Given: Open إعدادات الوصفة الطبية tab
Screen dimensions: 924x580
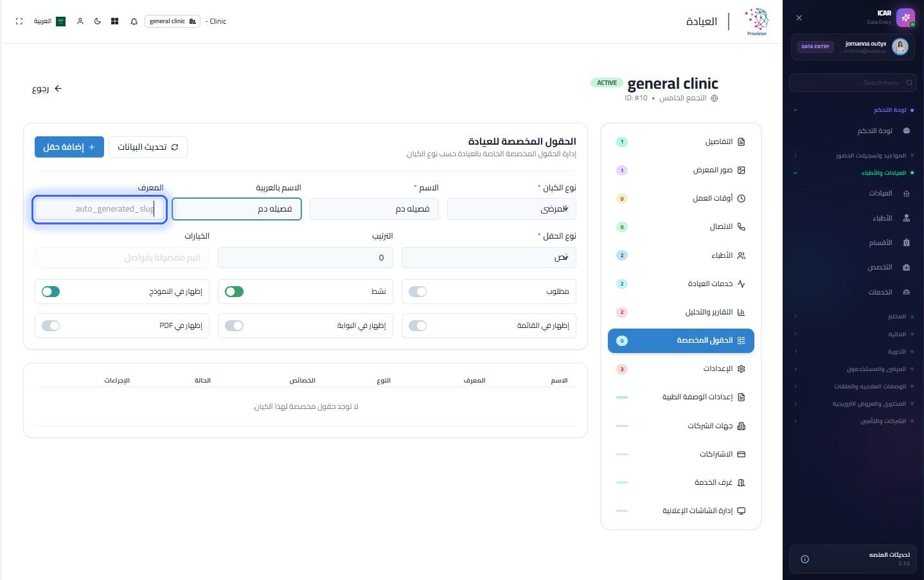Looking at the screenshot, I should (x=681, y=397).
